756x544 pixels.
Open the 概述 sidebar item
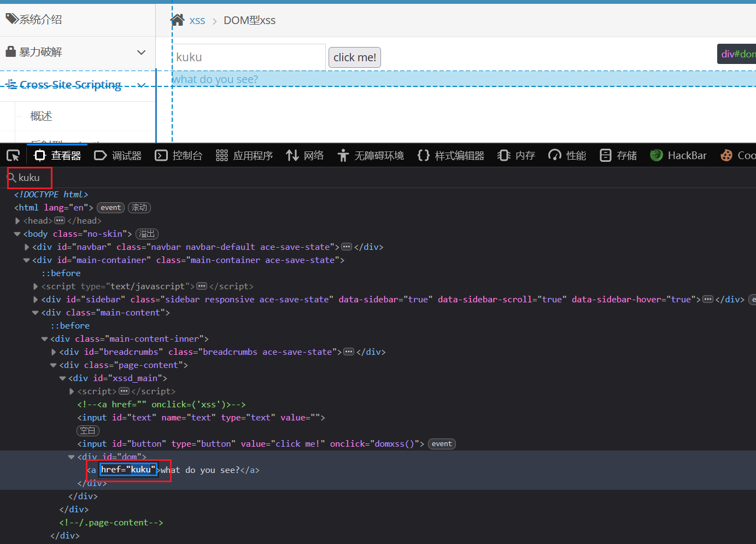[42, 116]
